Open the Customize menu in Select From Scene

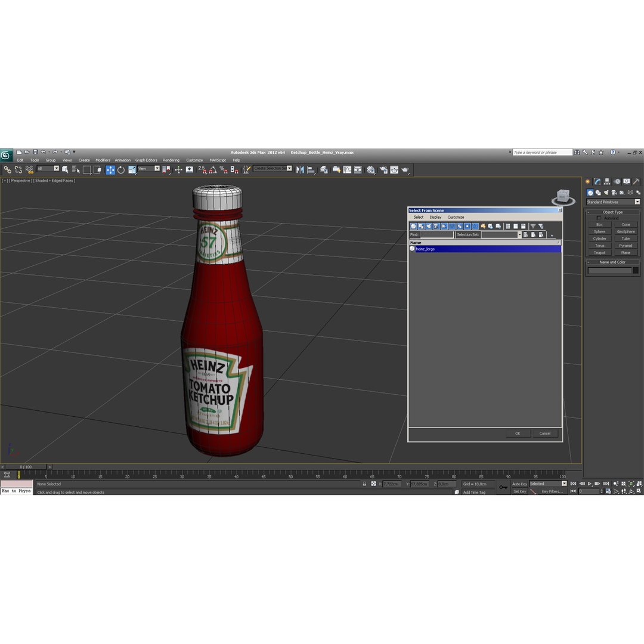click(456, 217)
